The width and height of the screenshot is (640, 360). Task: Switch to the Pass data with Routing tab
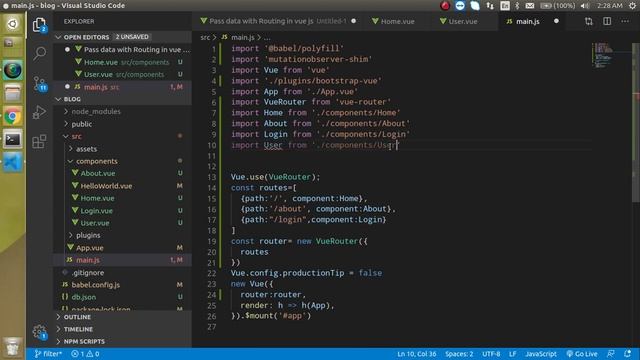(278, 21)
